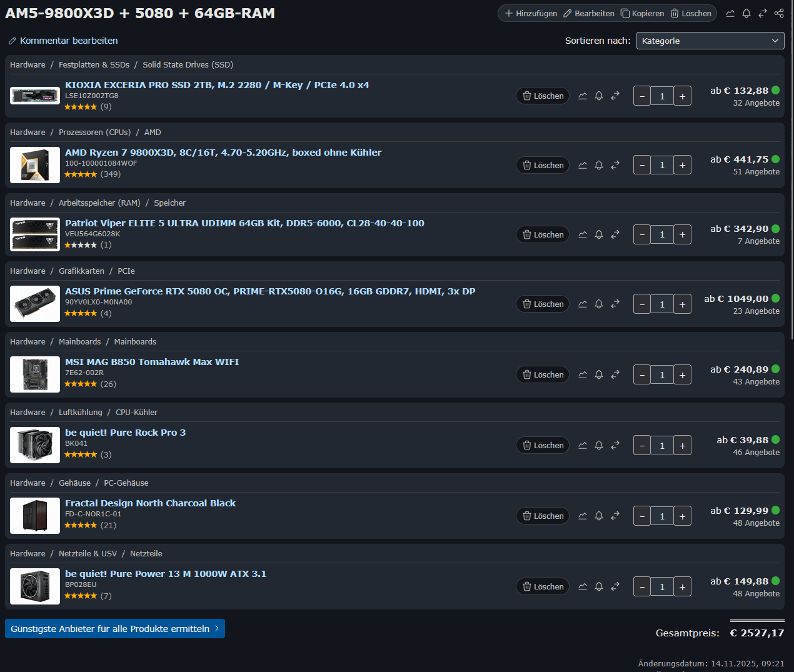Set price alert bell for Patriot Viper ELITE 5 RAM

click(599, 234)
